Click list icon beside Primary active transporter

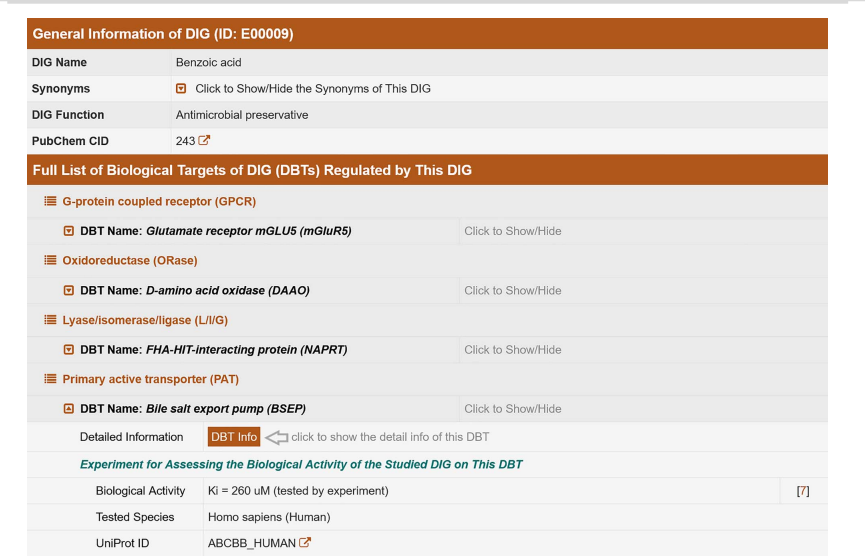(x=50, y=379)
